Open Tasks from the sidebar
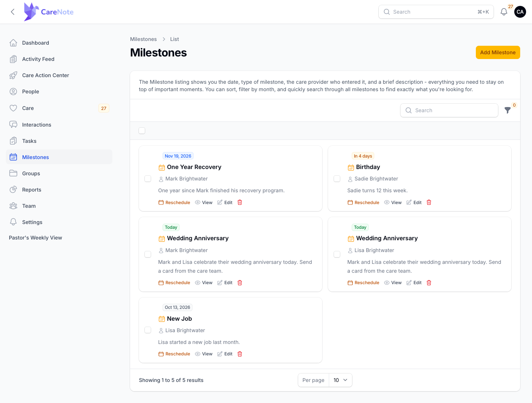Screen dimensions: 532x403 coord(59,141)
